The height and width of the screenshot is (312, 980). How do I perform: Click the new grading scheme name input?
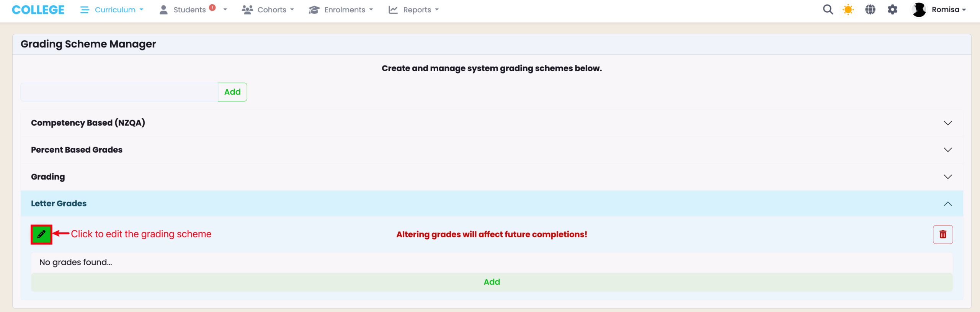pyautogui.click(x=119, y=92)
